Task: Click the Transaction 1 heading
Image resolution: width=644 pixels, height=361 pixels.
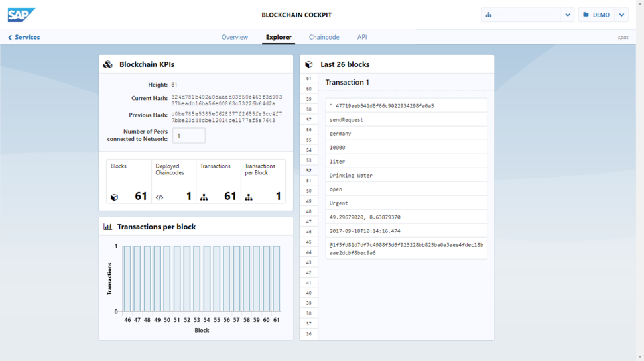Action: click(347, 82)
